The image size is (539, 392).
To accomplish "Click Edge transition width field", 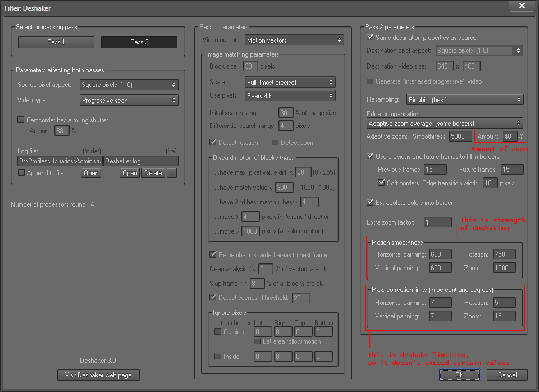I will [x=490, y=183].
